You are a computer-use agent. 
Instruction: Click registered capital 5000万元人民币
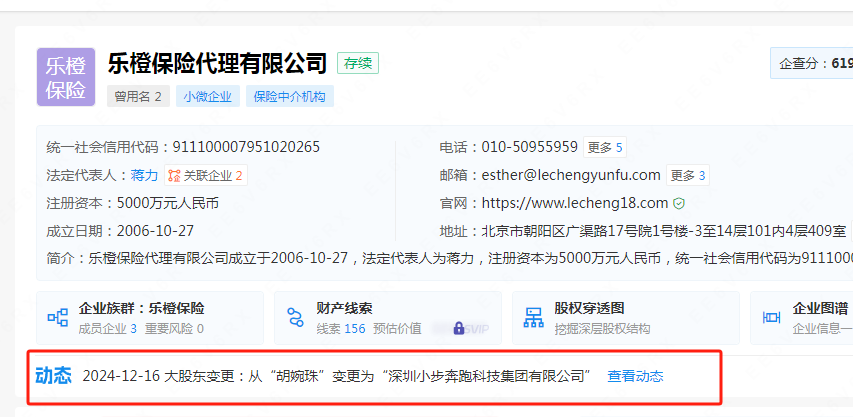pyautogui.click(x=168, y=203)
